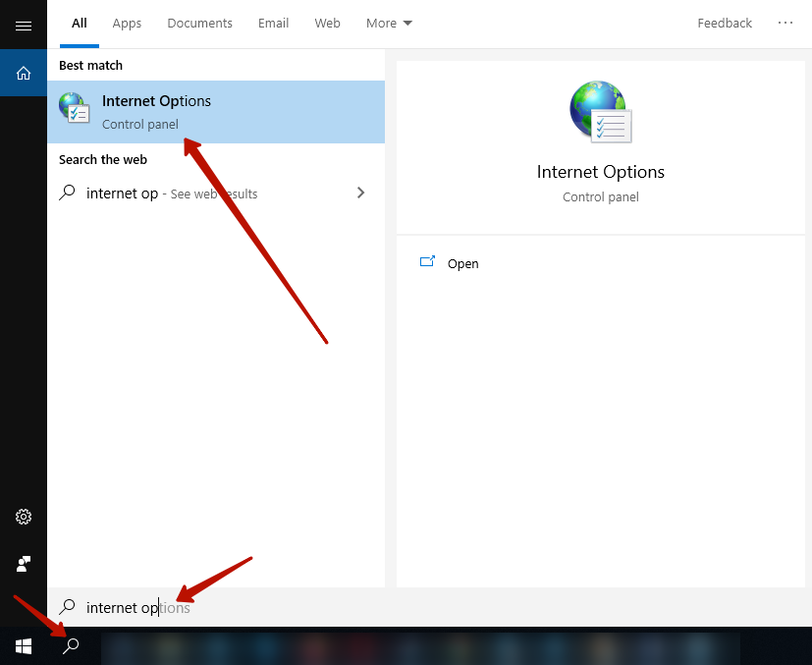812x665 pixels.
Task: Click Open to launch Internet Options
Action: pyautogui.click(x=463, y=263)
